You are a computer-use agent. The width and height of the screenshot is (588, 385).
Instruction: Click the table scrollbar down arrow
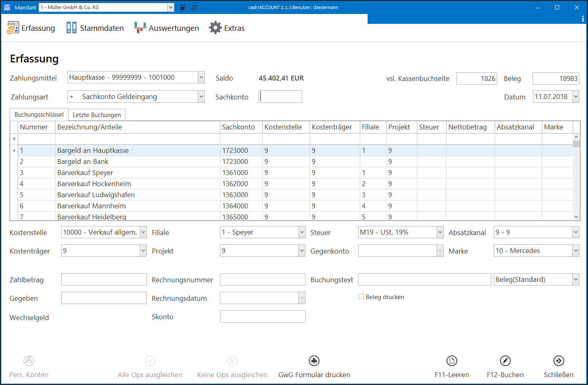tap(576, 217)
